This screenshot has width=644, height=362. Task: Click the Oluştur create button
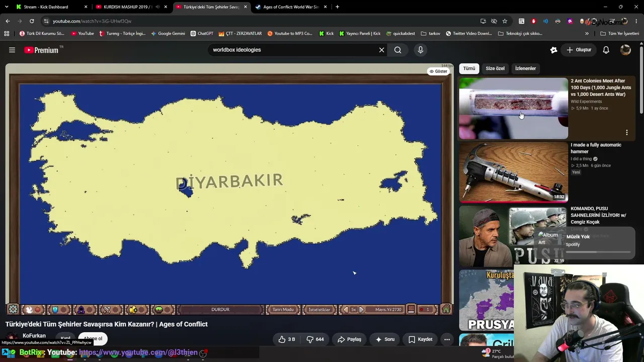coord(579,50)
